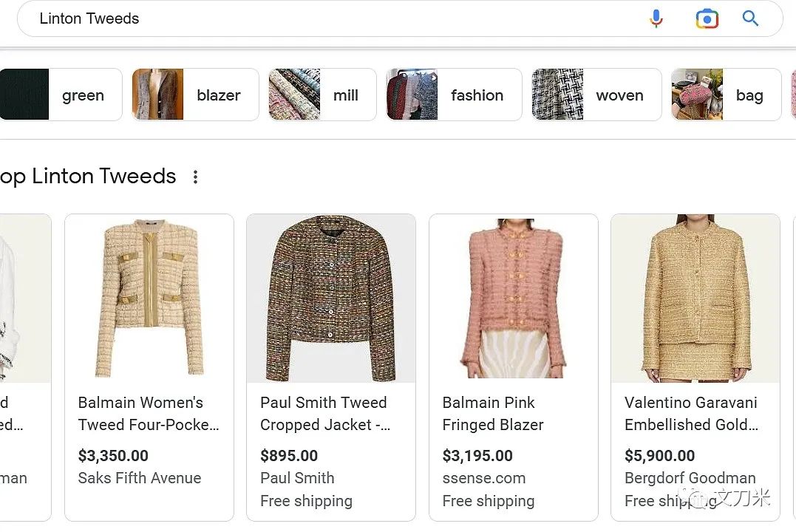Image resolution: width=796 pixels, height=532 pixels.
Task: Click the Linton Tweeds search input field
Action: [333, 19]
